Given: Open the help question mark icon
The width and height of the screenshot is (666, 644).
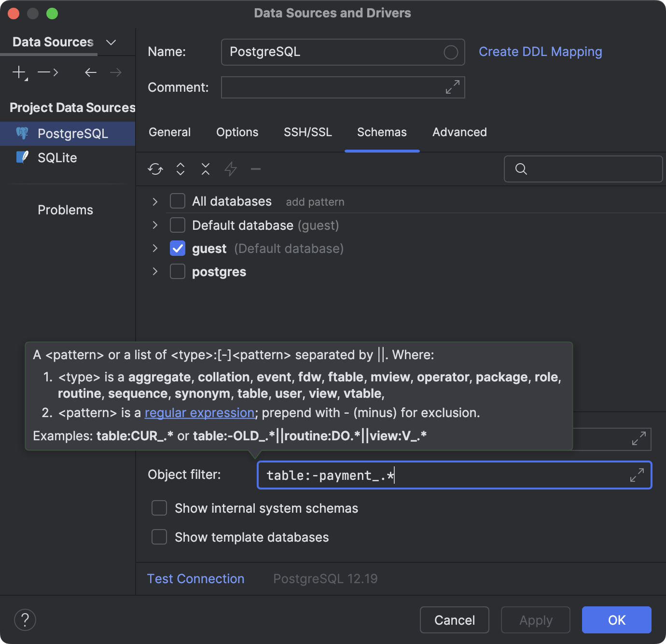Looking at the screenshot, I should pos(25,620).
